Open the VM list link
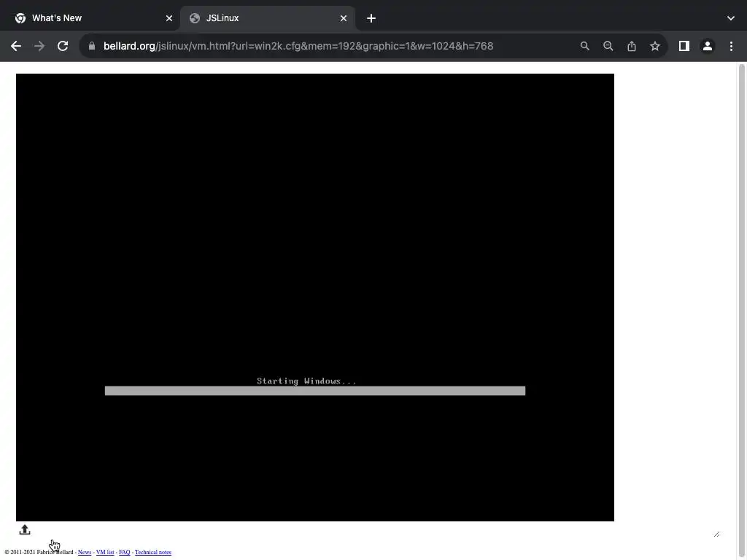 coord(105,553)
